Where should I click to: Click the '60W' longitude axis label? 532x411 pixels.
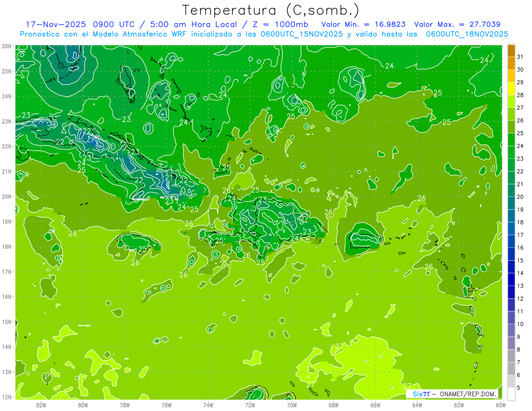pyautogui.click(x=501, y=405)
